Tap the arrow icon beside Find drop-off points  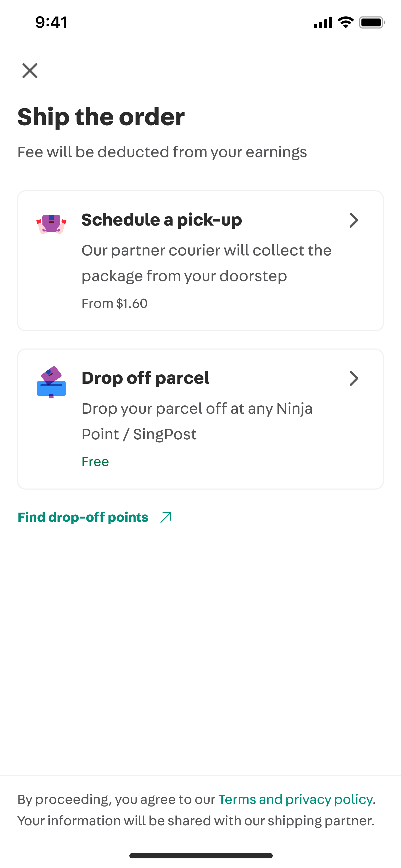166,517
